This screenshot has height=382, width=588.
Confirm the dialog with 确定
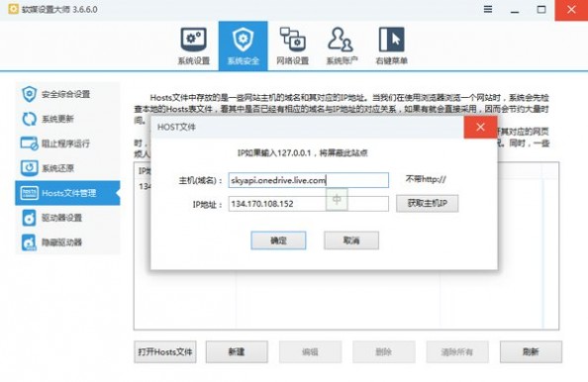(278, 240)
